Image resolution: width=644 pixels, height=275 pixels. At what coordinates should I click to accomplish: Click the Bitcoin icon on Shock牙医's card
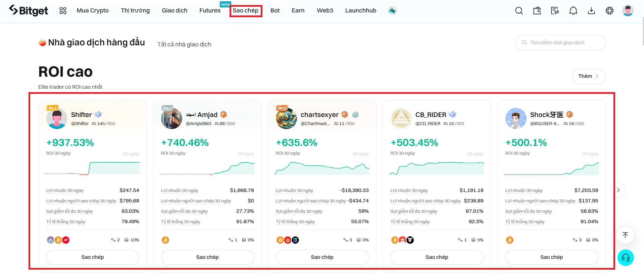coord(510,240)
